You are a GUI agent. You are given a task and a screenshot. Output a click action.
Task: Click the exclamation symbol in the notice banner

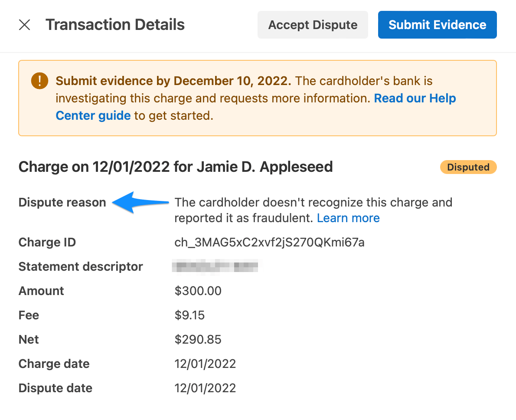(x=39, y=81)
